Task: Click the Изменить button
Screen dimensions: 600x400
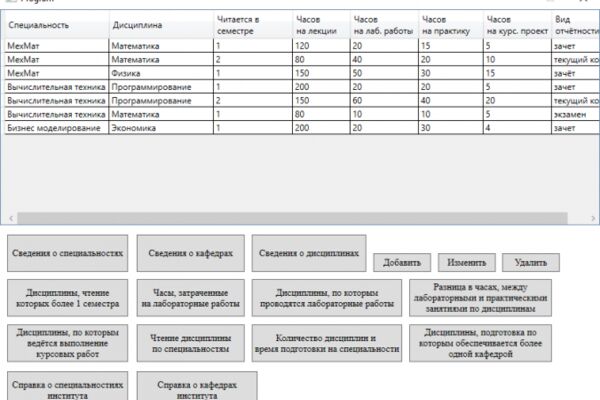Action: (467, 263)
